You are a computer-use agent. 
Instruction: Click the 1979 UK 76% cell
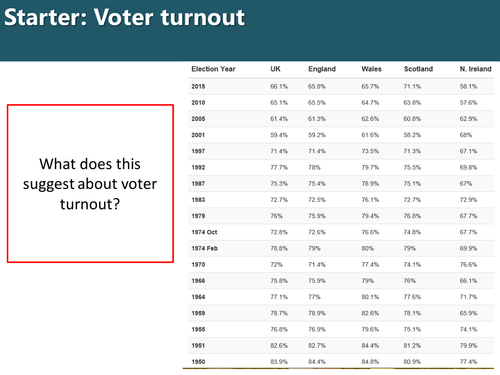[276, 216]
